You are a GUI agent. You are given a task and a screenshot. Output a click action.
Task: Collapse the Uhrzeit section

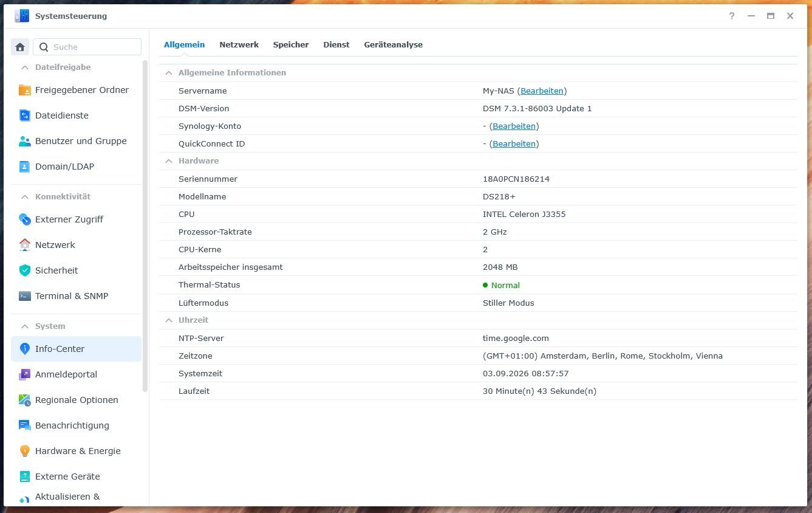click(x=168, y=320)
